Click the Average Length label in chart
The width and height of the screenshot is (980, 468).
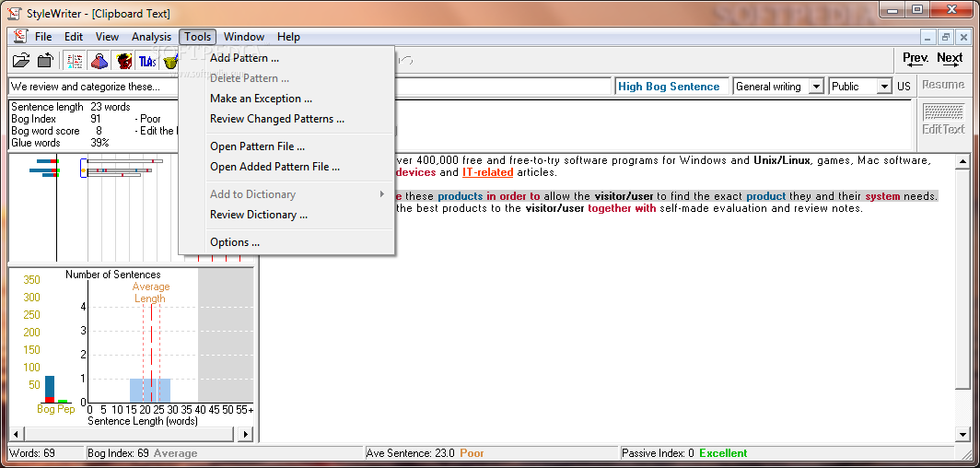pos(151,292)
